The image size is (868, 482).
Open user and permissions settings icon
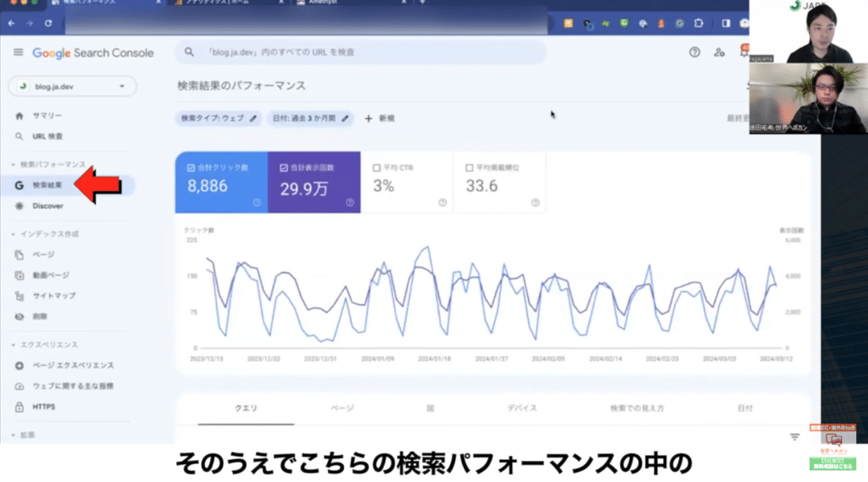719,52
